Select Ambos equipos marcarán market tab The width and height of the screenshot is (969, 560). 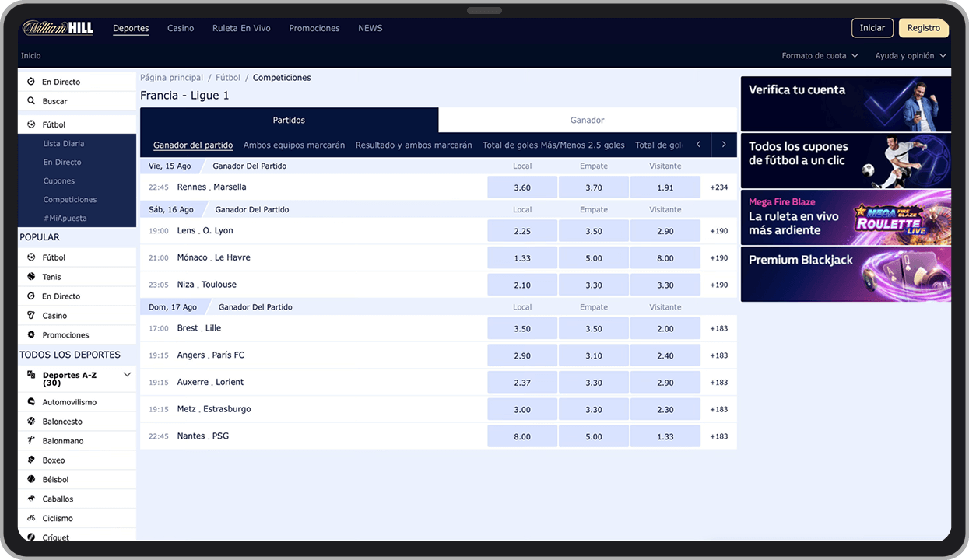pyautogui.click(x=294, y=145)
